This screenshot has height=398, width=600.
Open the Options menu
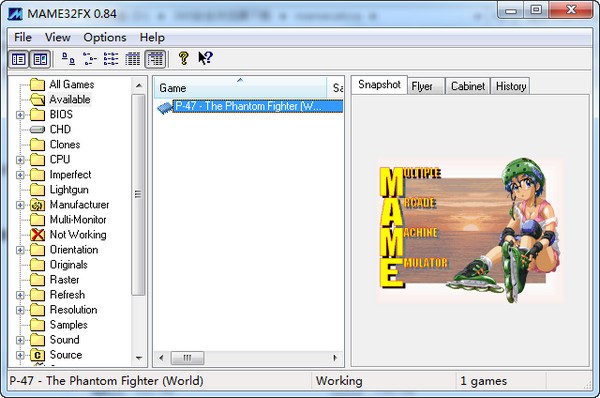(x=105, y=38)
